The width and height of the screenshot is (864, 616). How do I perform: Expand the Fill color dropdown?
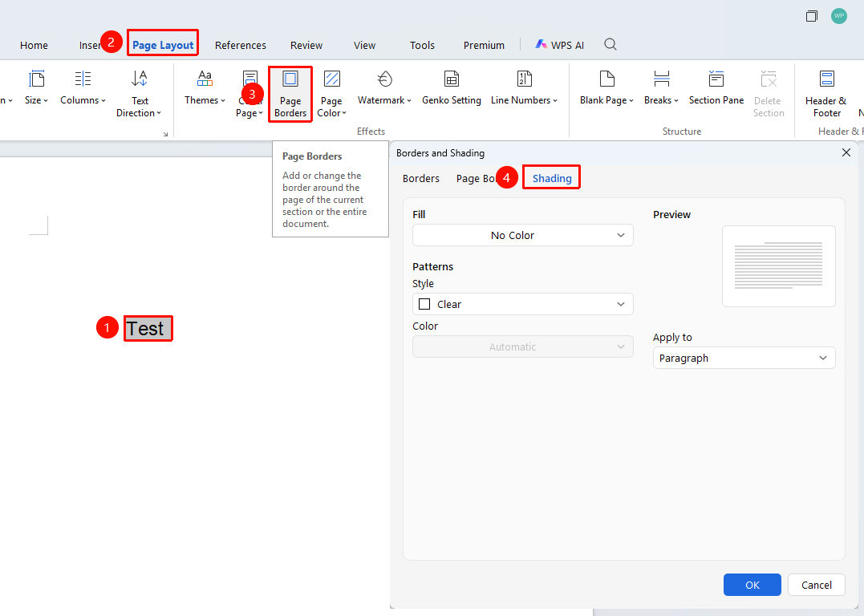(x=522, y=235)
